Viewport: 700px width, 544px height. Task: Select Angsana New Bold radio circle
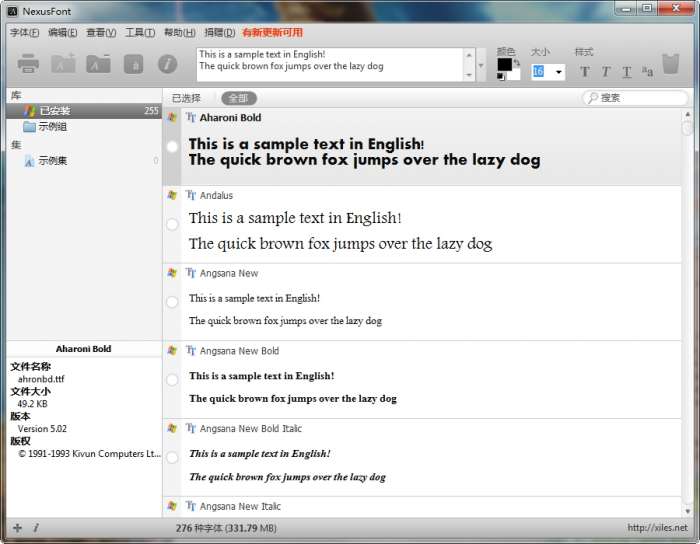(172, 380)
